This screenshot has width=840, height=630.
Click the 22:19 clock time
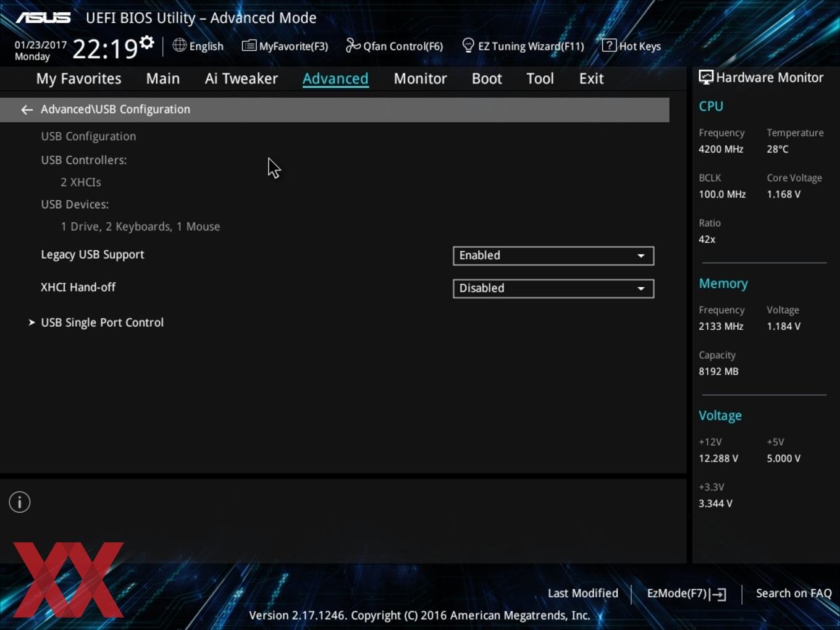click(105, 48)
